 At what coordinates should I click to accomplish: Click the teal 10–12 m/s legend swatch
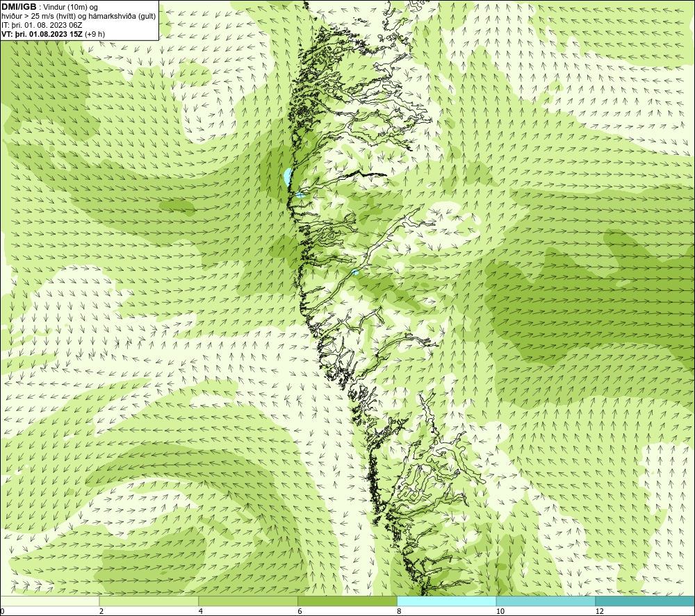[x=546, y=601]
